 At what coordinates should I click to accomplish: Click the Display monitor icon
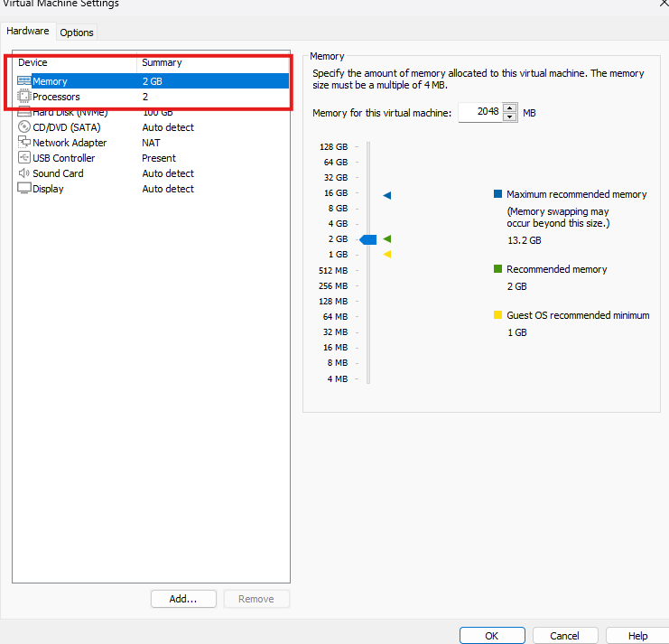[23, 188]
